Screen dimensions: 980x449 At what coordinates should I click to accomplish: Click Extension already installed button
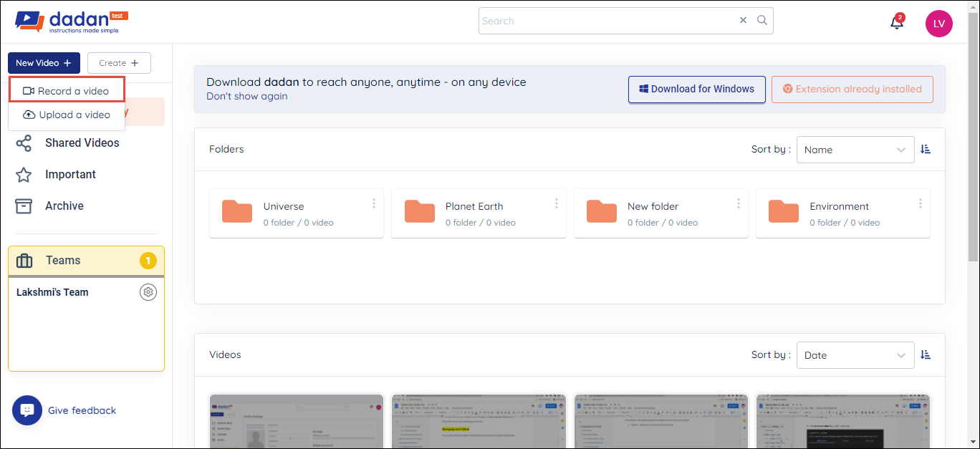coord(852,90)
